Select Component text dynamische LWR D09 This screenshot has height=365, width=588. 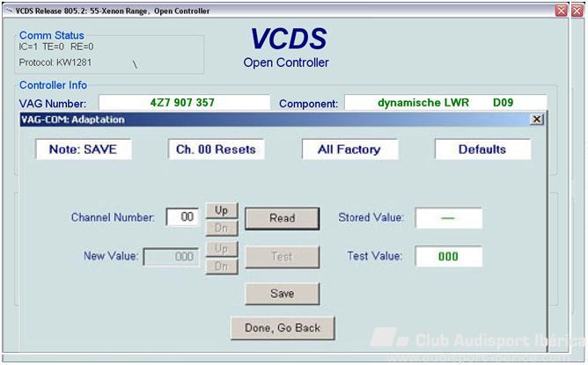[x=445, y=102]
